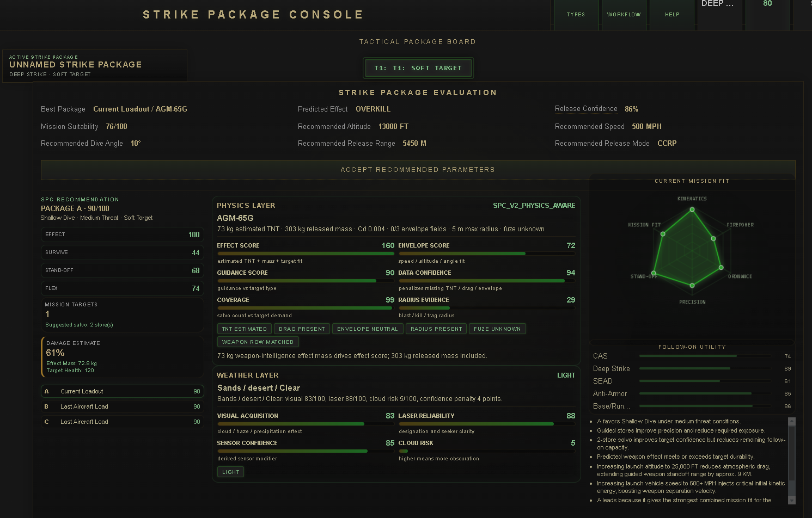Click the Recommended Speed 500 MPH value
The width and height of the screenshot is (812, 518).
point(646,126)
